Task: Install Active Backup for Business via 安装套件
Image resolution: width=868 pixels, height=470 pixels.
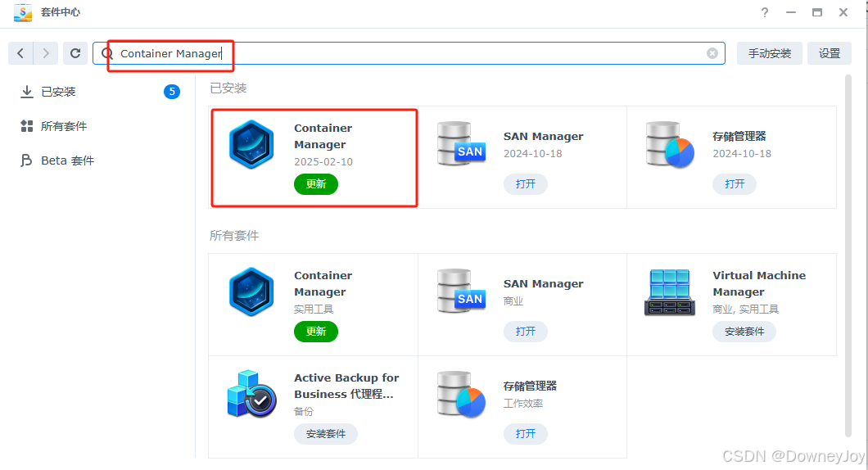Action: pos(326,433)
